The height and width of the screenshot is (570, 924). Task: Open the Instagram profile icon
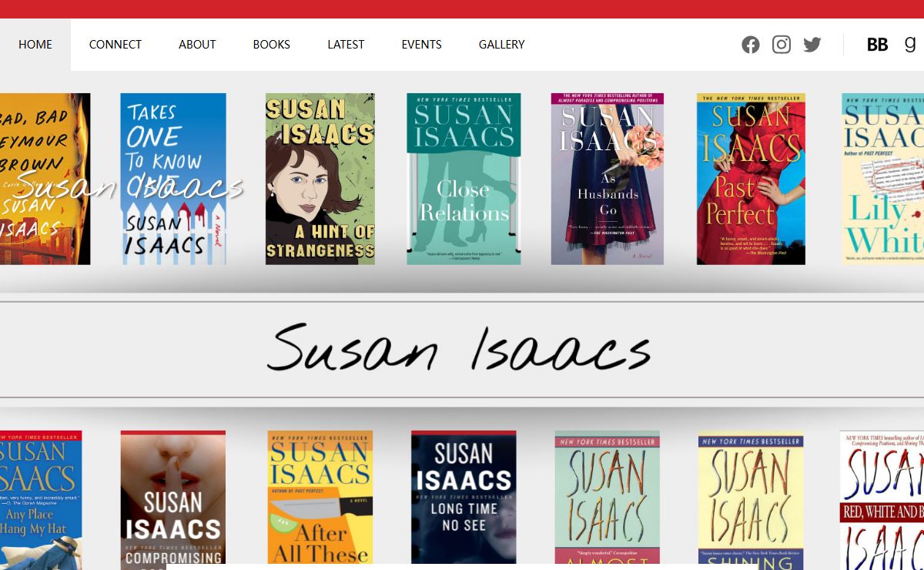point(782,45)
